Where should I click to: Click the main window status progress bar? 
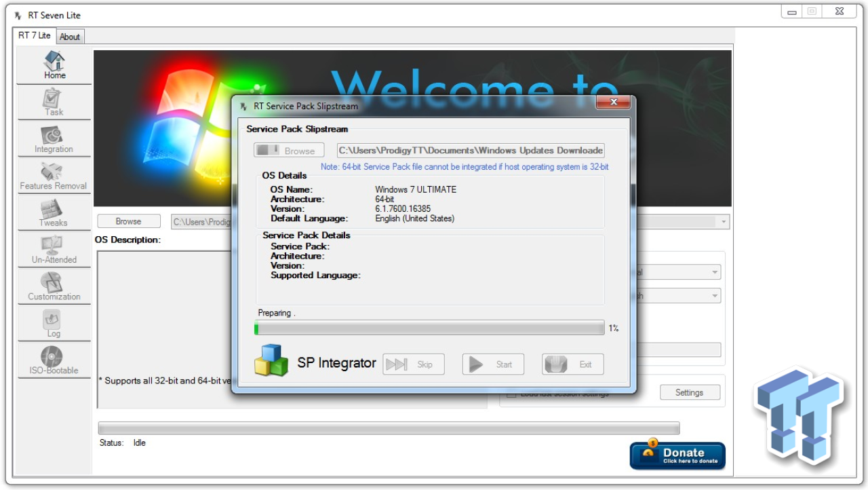[389, 428]
